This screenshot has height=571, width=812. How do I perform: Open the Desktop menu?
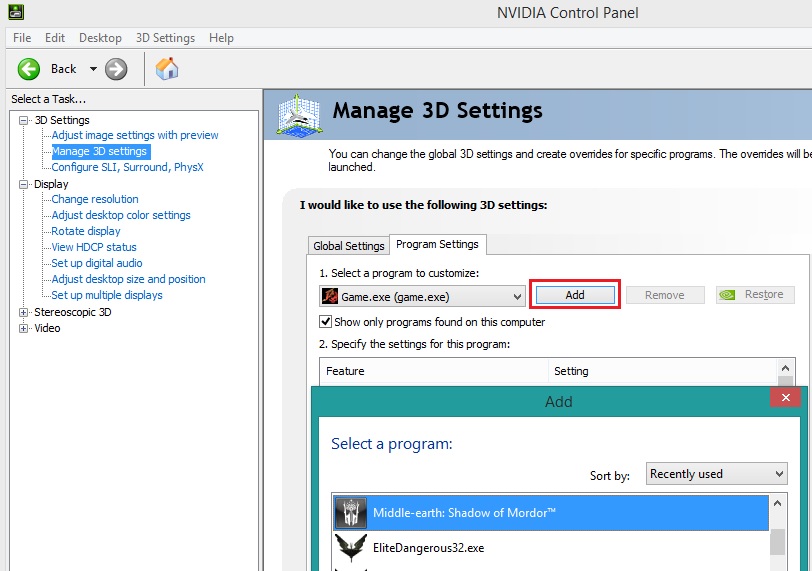click(100, 38)
